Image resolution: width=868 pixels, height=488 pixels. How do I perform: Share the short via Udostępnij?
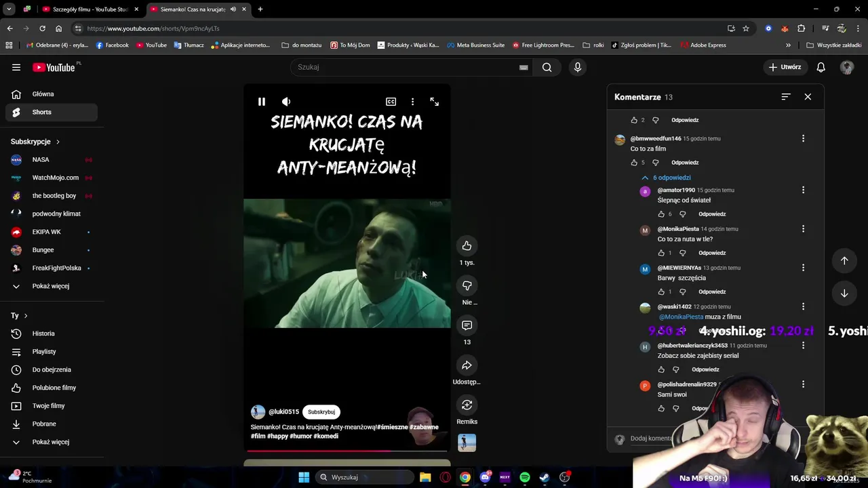coord(467,365)
